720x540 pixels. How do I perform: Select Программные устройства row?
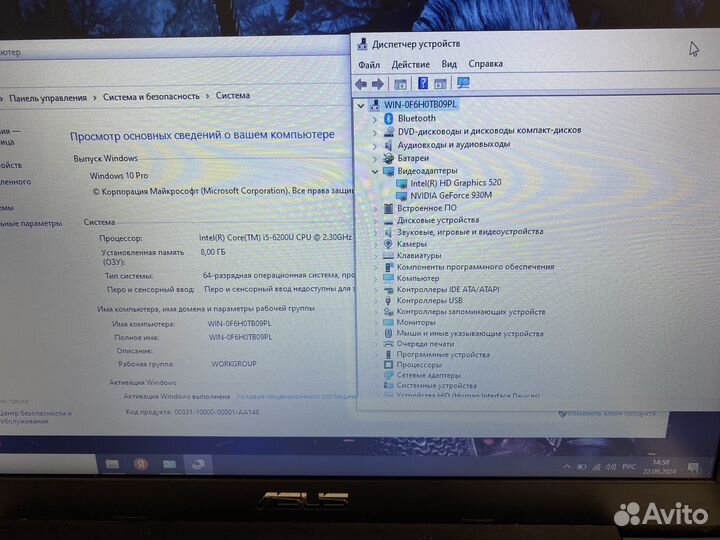point(443,354)
